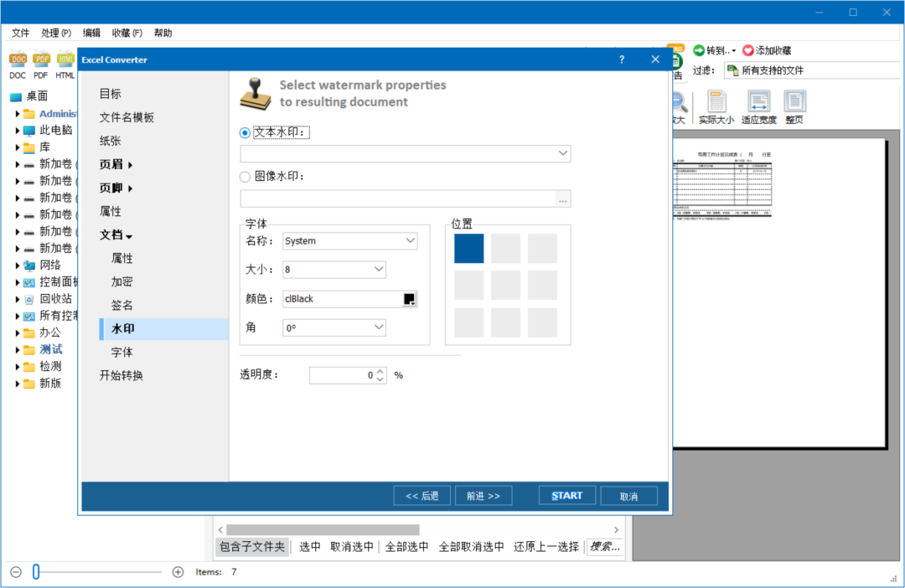Click the help question mark in dialog
The image size is (905, 588).
click(x=622, y=59)
